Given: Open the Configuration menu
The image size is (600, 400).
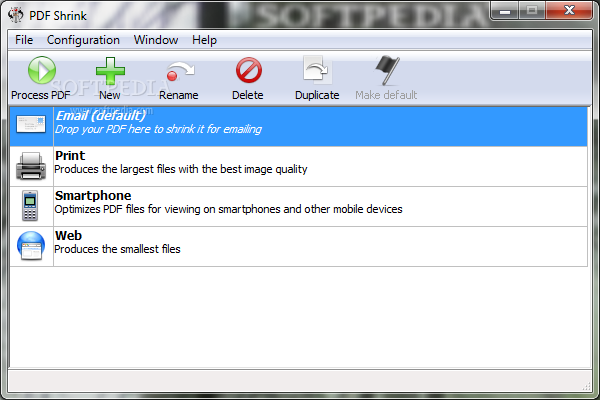Looking at the screenshot, I should (x=83, y=40).
